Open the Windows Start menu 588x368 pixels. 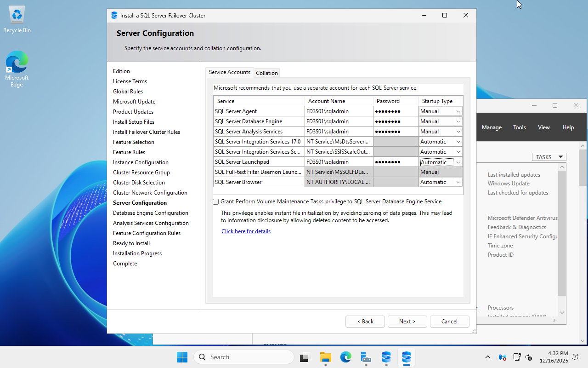click(x=182, y=357)
